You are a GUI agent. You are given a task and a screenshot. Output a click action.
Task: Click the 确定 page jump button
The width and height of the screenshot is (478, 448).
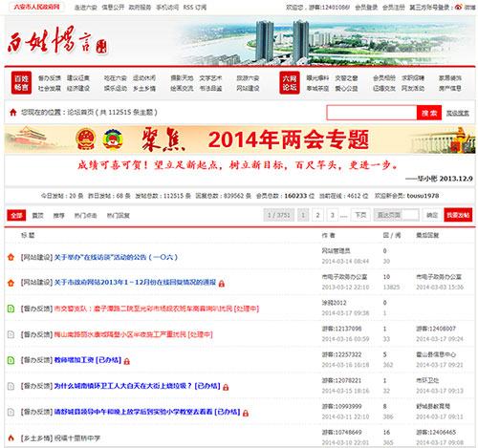pos(432,215)
